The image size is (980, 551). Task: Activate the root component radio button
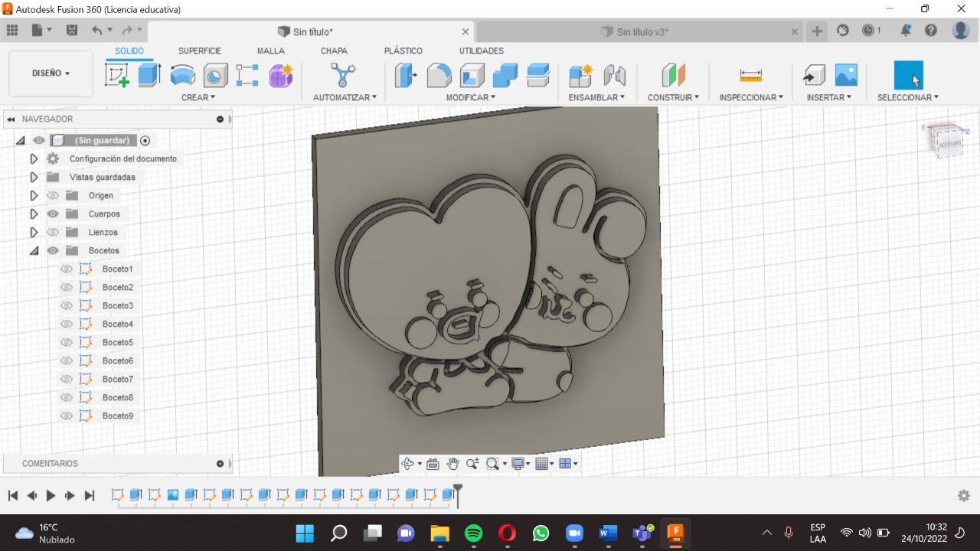click(x=145, y=141)
